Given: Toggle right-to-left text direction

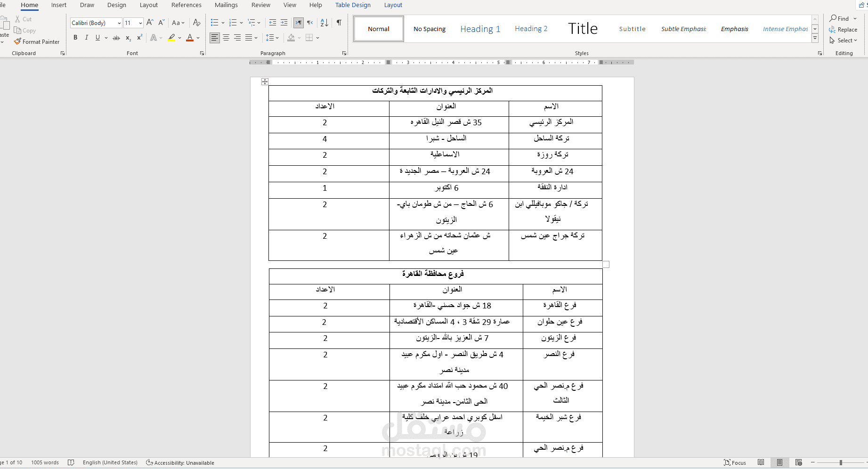Looking at the screenshot, I should [310, 23].
